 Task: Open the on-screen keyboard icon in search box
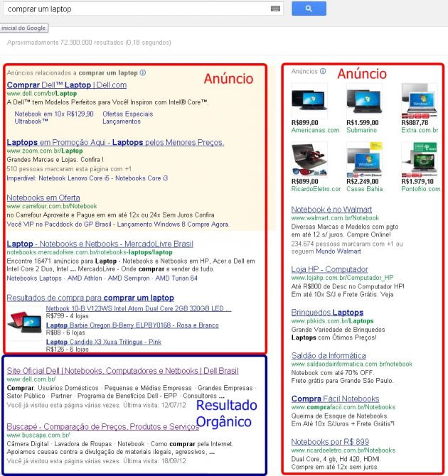(x=275, y=9)
